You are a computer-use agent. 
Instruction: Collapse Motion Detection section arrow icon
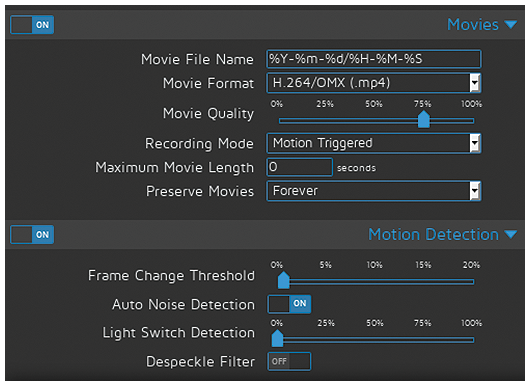[510, 234]
